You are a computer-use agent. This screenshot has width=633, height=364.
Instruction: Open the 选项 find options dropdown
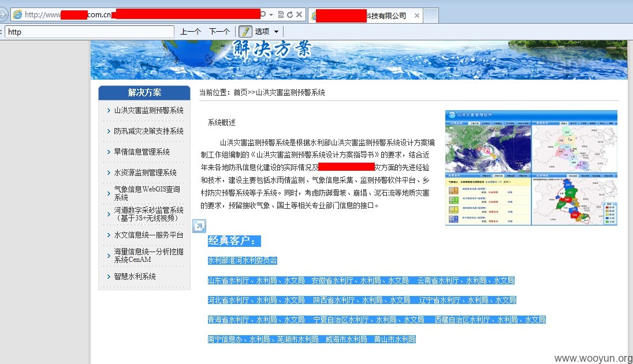pyautogui.click(x=267, y=32)
